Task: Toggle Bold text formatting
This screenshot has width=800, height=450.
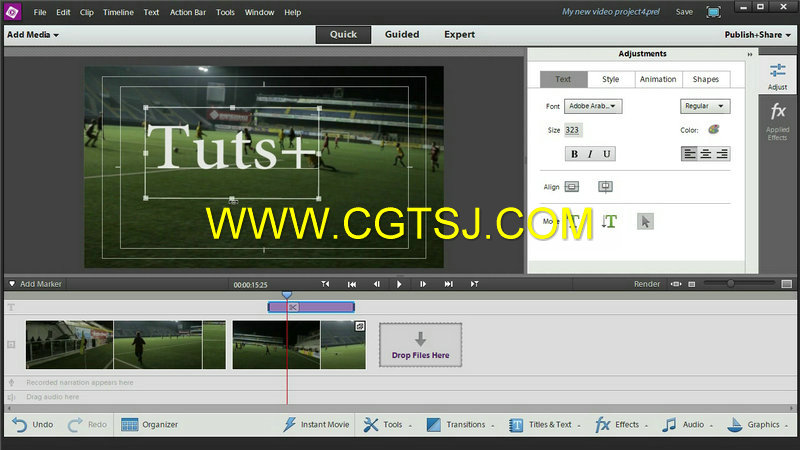Action: click(x=574, y=154)
